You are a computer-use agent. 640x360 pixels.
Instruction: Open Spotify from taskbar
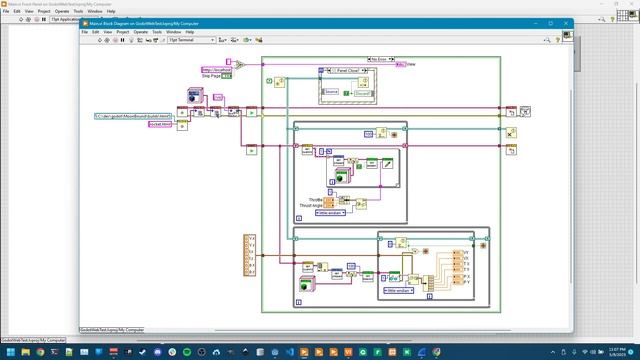point(187,352)
